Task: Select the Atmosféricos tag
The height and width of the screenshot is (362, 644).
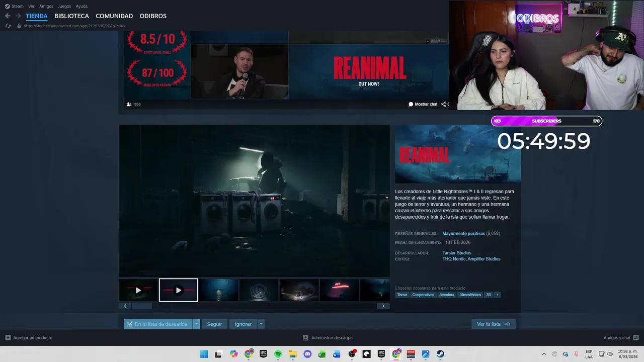Action: click(x=470, y=295)
